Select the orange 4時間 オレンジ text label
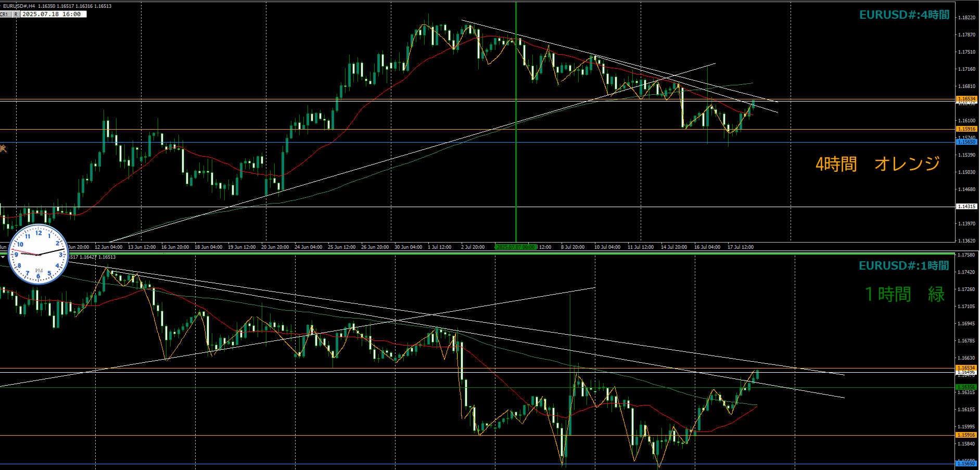This screenshot has width=980, height=470. point(878,164)
